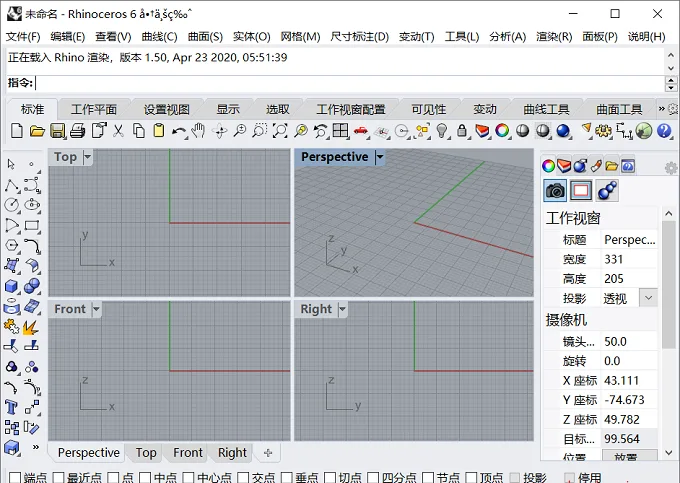Switch to the Front viewport tab
The image size is (680, 483).
pyautogui.click(x=188, y=453)
